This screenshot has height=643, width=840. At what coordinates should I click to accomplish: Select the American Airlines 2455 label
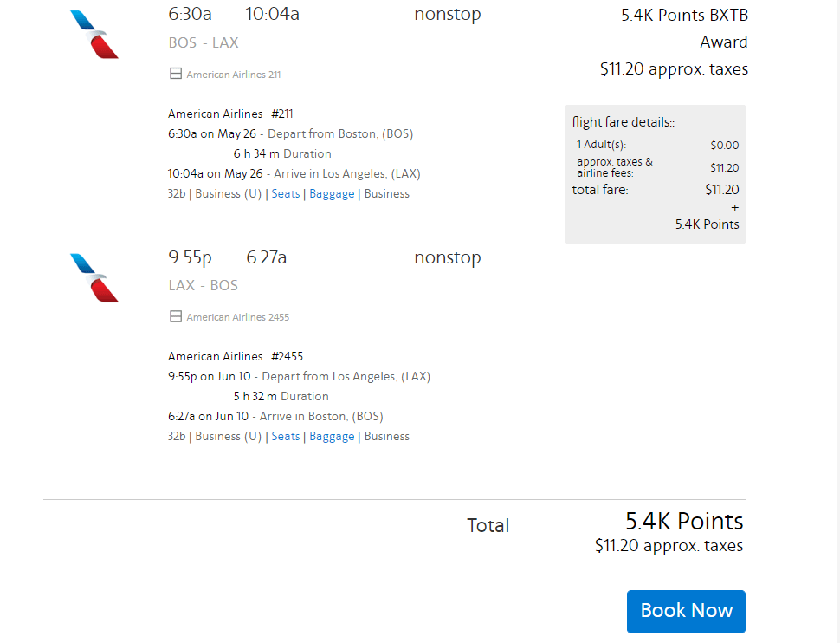tap(237, 317)
